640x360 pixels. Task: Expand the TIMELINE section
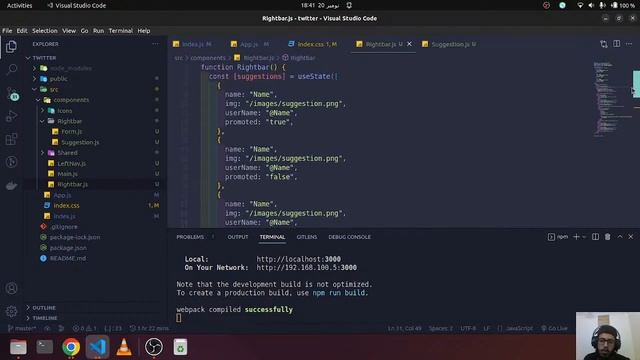click(45, 318)
